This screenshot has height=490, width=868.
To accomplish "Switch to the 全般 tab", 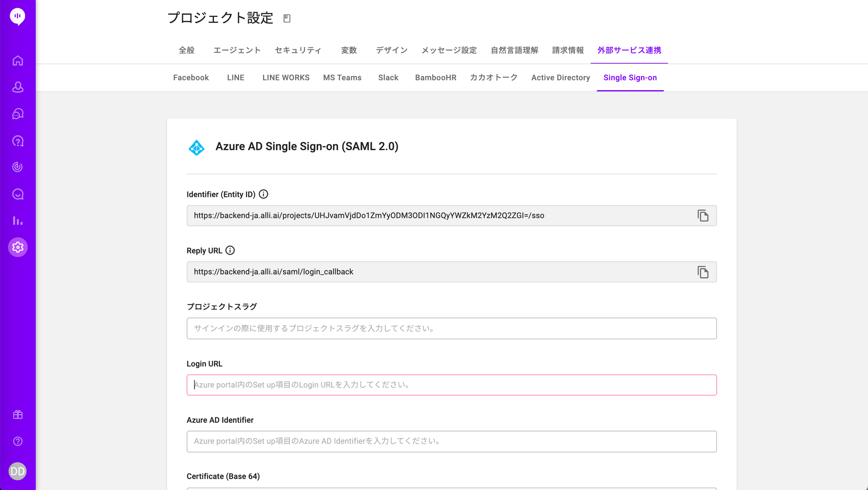I will (187, 50).
